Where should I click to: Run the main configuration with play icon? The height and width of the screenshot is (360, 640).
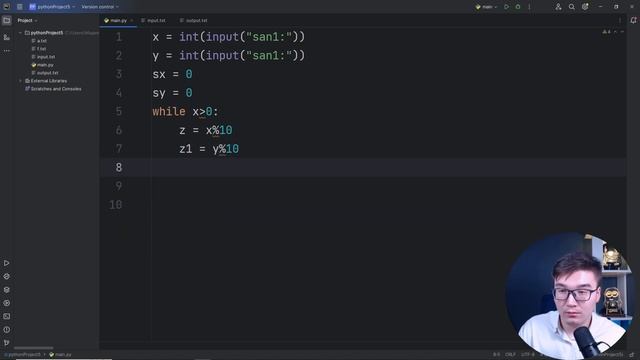coord(507,7)
